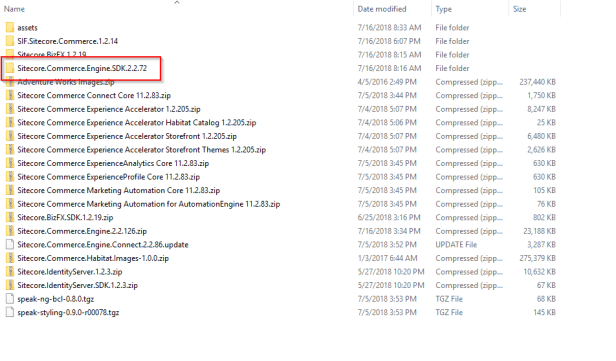The width and height of the screenshot is (616, 361).
Task: Select speak-ng-bcl-0.8.0.tgz file name
Action: (x=56, y=299)
